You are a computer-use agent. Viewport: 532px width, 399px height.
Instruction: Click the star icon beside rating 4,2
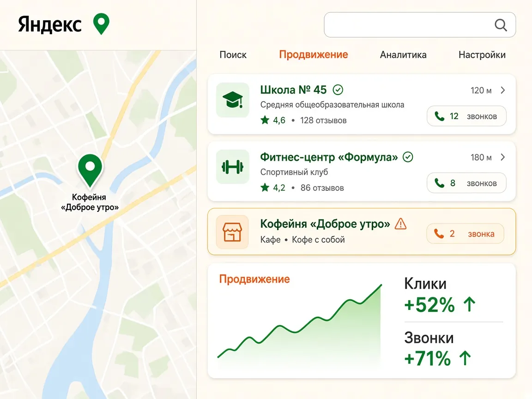(265, 187)
